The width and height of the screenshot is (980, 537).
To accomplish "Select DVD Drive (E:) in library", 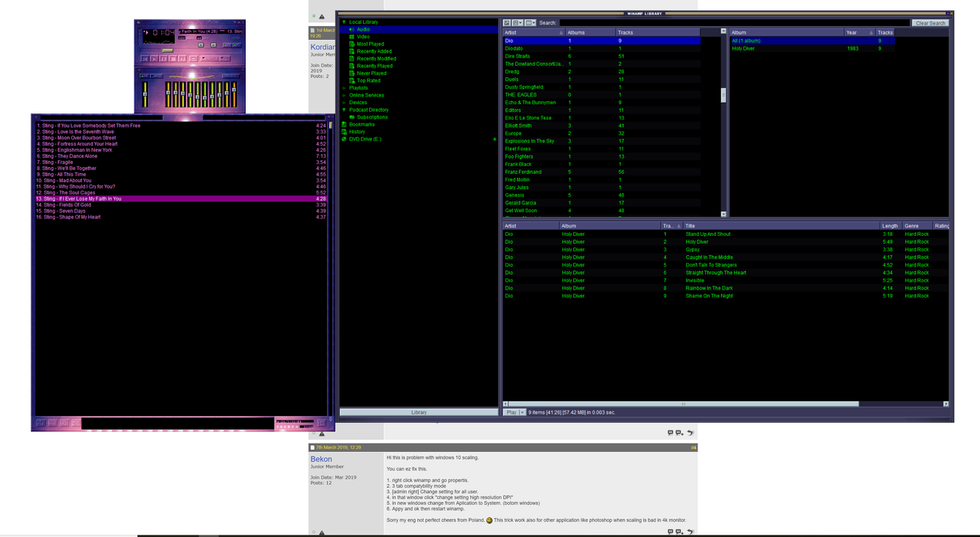I will (365, 139).
